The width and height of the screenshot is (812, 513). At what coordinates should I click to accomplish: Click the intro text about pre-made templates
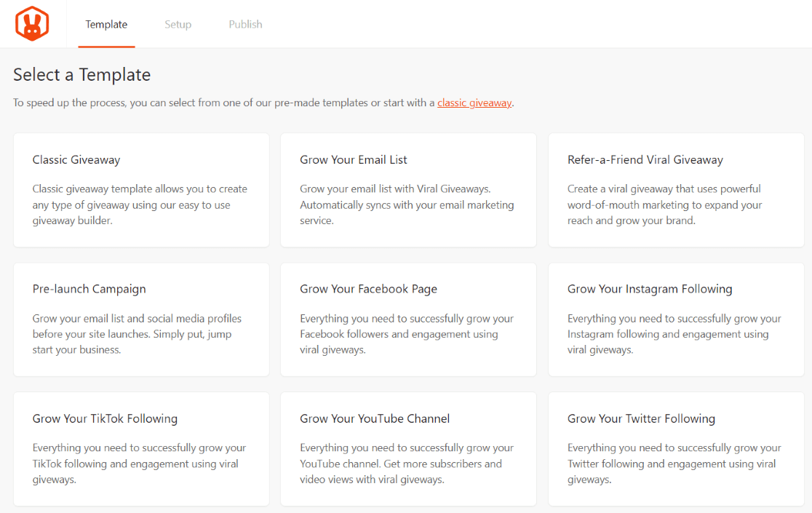pyautogui.click(x=218, y=103)
